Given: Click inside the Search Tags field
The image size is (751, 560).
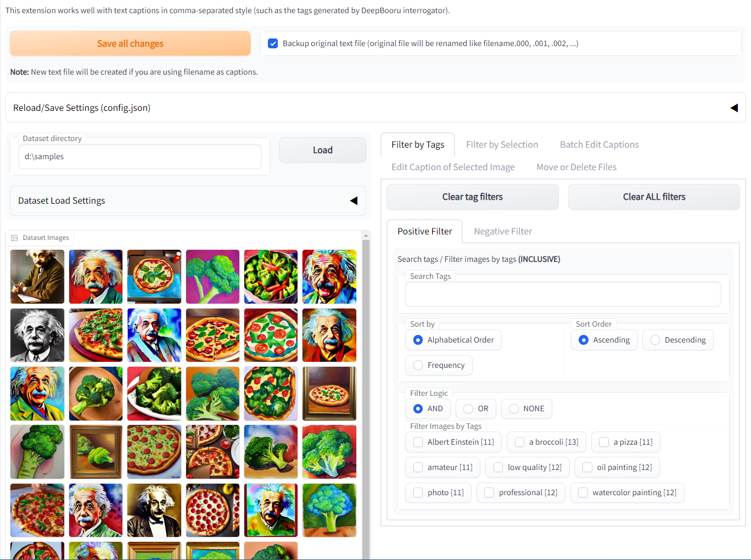Looking at the screenshot, I should tap(563, 294).
